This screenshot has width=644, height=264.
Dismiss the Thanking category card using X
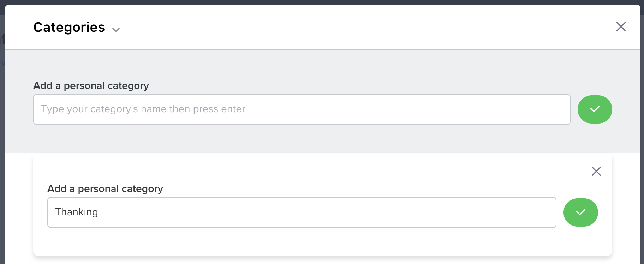tap(596, 171)
